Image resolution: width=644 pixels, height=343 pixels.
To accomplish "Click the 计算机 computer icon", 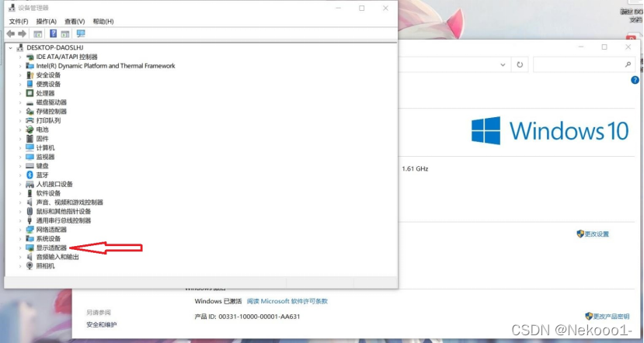I will coord(30,147).
